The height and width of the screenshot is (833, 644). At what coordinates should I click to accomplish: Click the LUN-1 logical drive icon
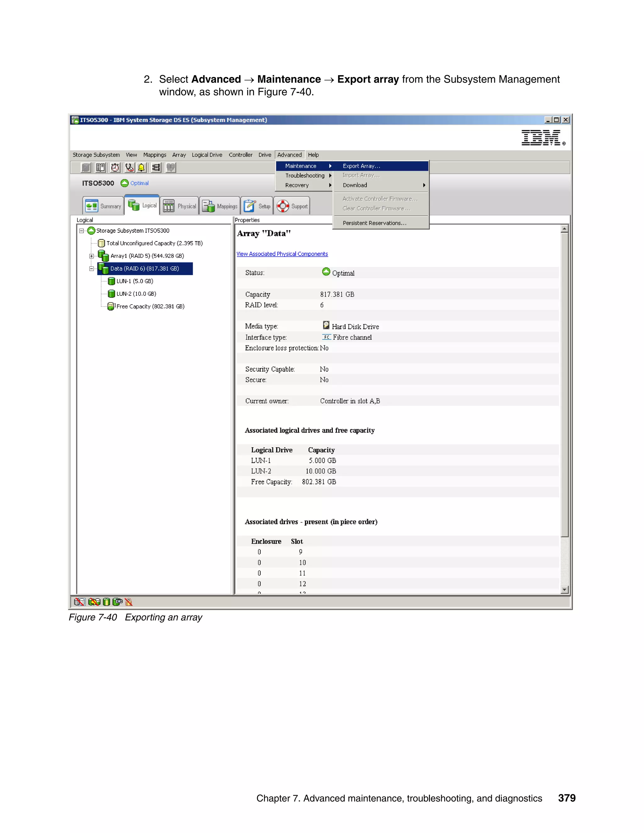[x=111, y=281]
